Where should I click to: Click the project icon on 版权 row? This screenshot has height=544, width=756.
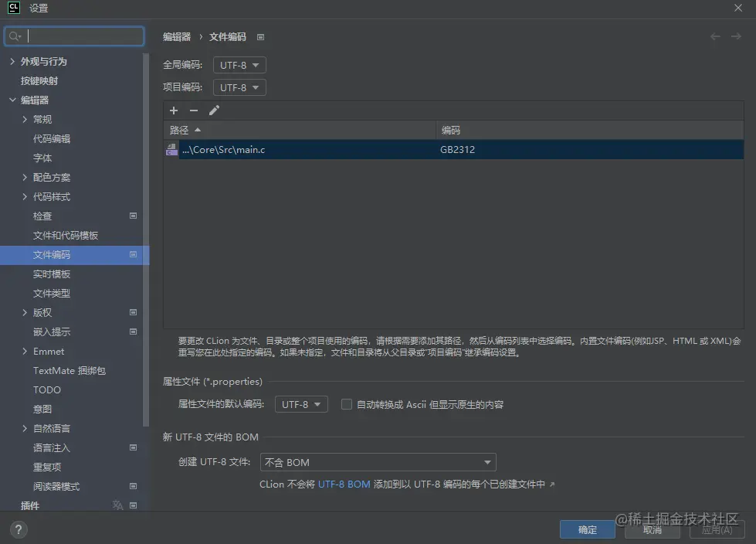click(x=134, y=312)
